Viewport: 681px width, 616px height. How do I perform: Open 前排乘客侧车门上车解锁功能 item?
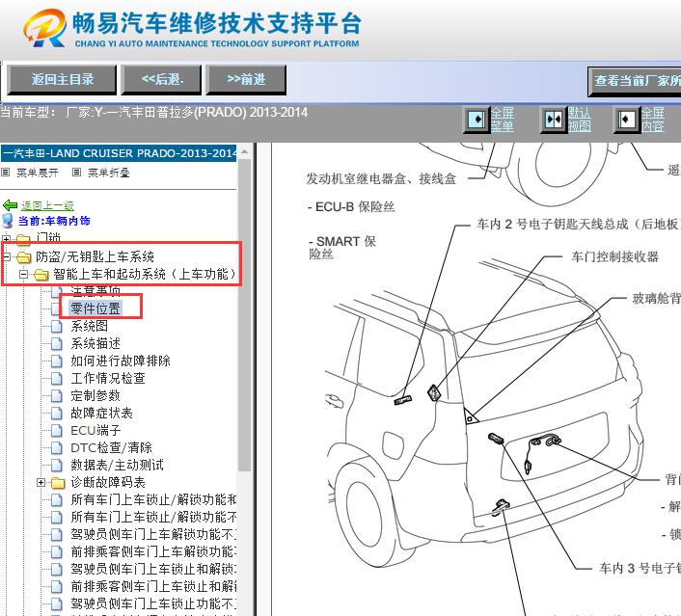153,551
